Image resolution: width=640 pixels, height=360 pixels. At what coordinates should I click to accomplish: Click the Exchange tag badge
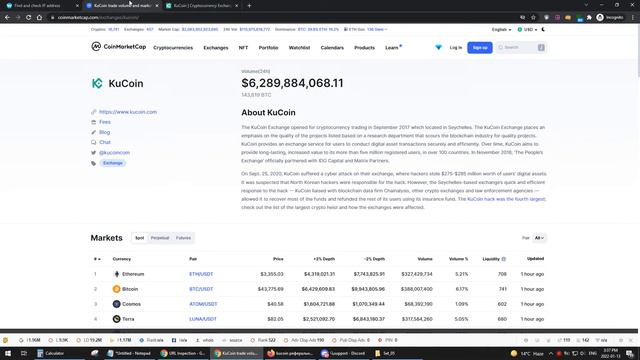point(113,163)
